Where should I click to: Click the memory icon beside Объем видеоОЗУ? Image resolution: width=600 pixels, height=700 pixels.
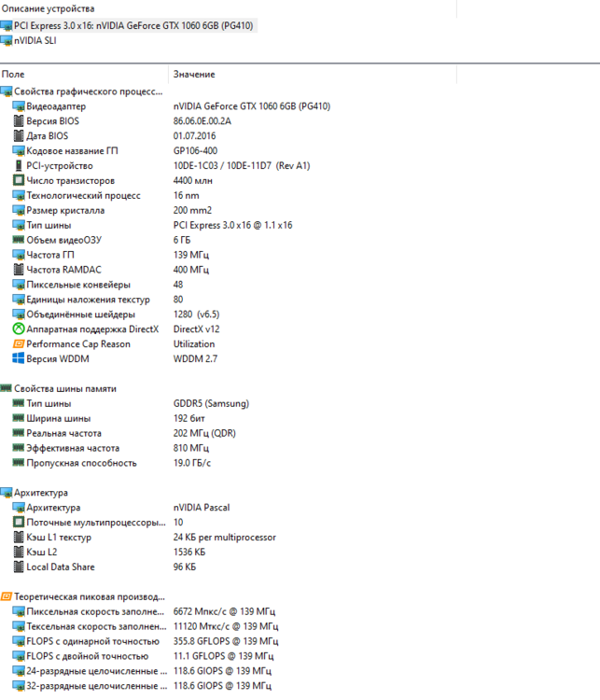(x=19, y=240)
